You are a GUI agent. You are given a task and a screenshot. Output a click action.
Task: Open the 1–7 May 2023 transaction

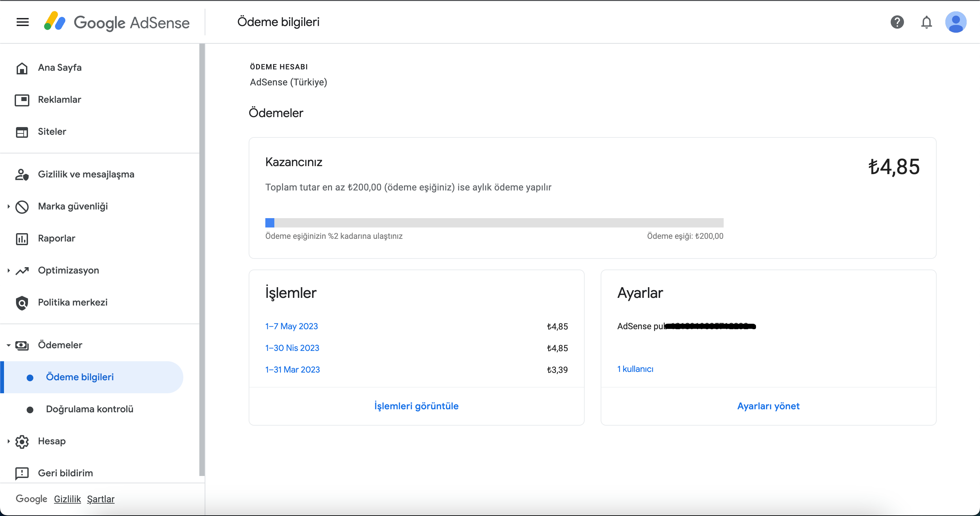pyautogui.click(x=291, y=326)
